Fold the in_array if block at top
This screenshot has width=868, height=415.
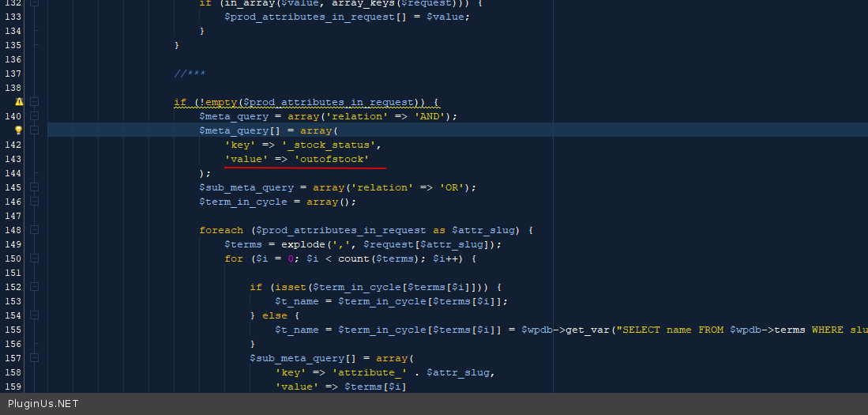pos(35,3)
